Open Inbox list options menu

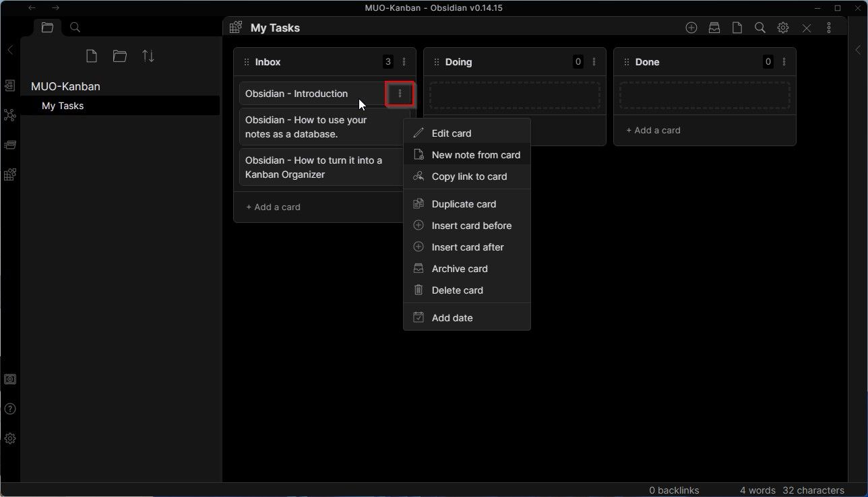point(404,62)
